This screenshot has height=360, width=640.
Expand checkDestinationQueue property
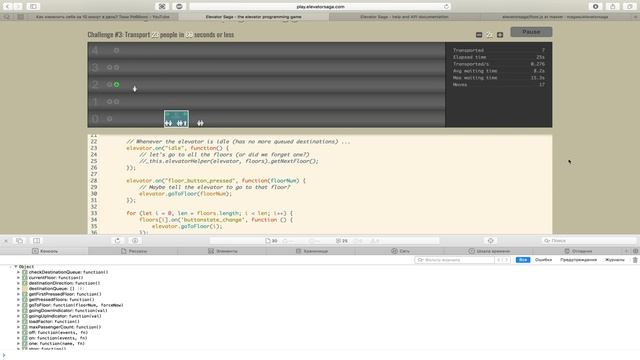click(18, 272)
